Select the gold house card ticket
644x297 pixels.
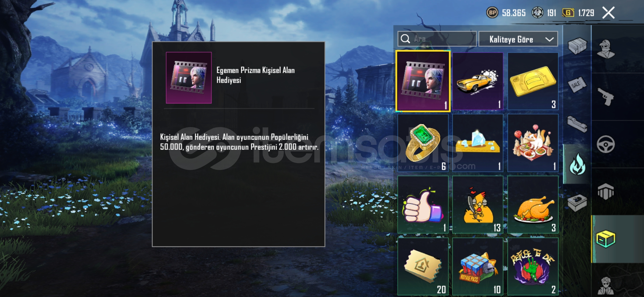point(423,267)
